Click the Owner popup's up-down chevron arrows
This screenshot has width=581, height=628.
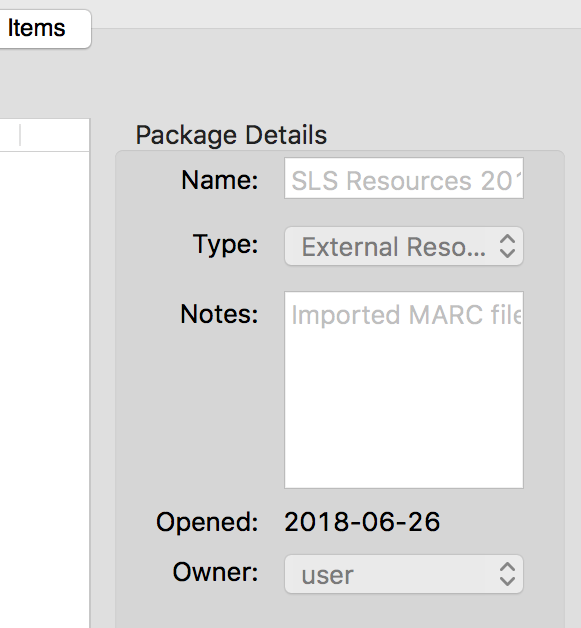(507, 574)
